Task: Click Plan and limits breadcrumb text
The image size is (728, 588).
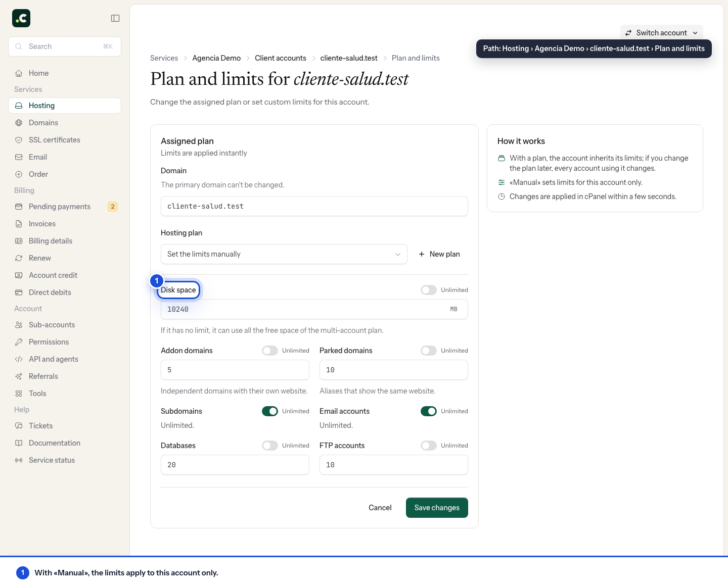Action: 416,58
